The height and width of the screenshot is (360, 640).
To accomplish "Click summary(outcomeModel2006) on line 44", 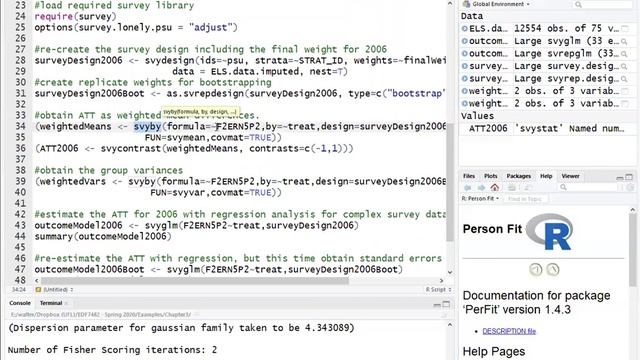I will (103, 236).
